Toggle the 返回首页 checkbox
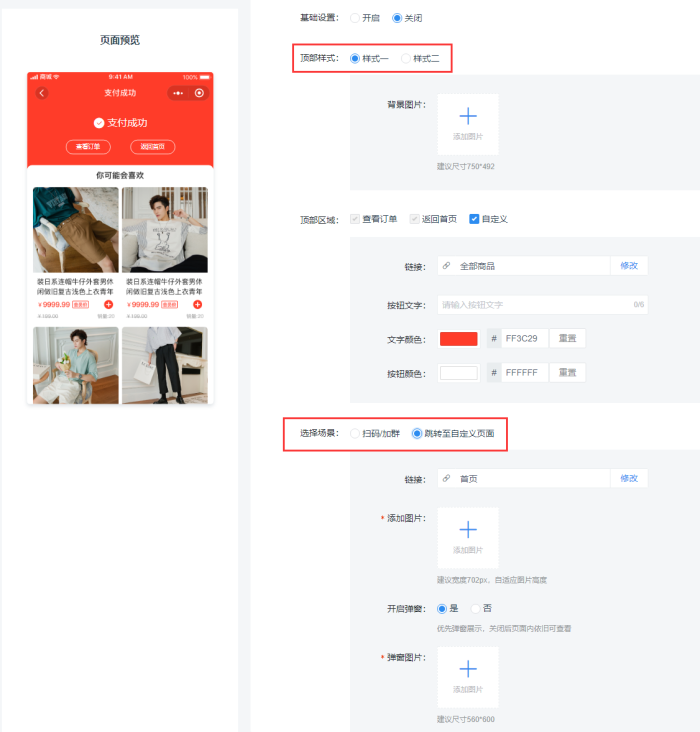 click(414, 219)
